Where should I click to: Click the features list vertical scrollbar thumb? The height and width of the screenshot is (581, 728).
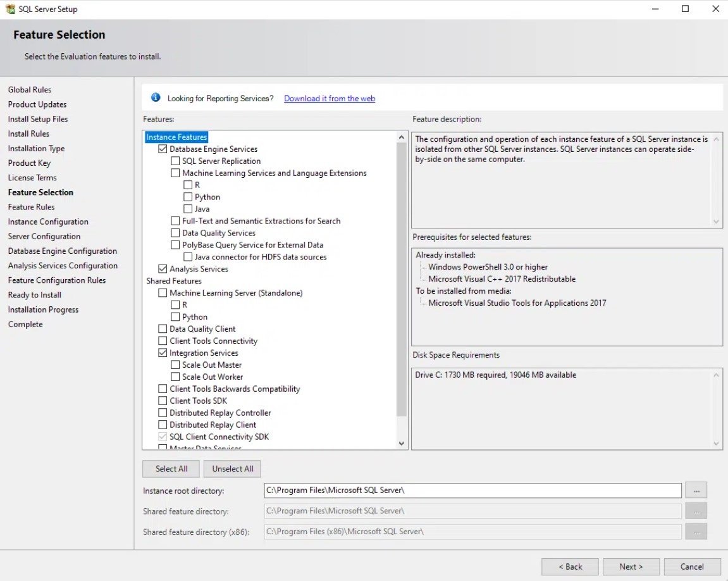(x=402, y=279)
